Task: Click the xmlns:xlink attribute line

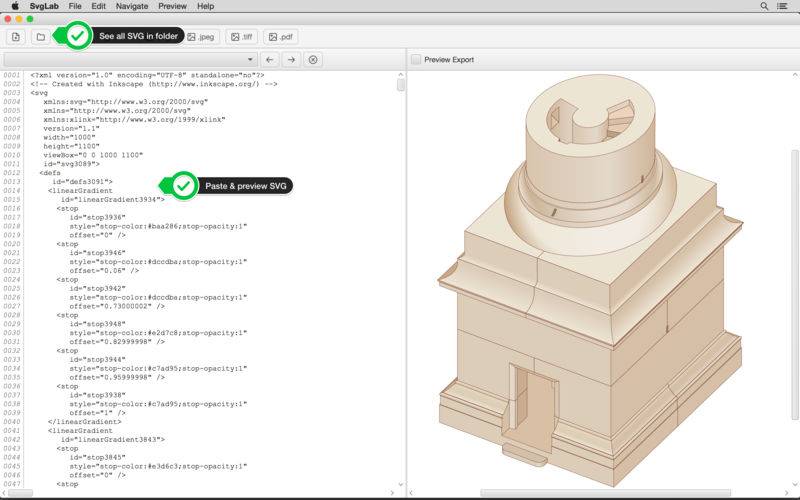Action: 134,119
